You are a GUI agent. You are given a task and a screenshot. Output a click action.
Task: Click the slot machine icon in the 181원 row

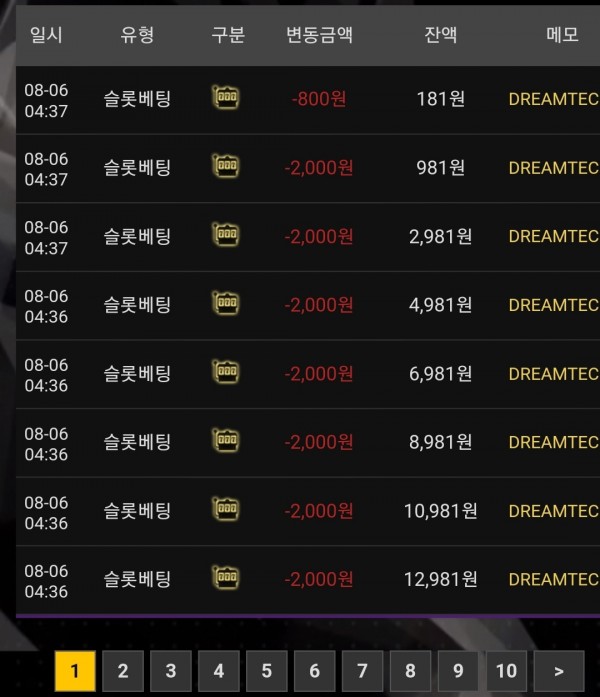226,97
